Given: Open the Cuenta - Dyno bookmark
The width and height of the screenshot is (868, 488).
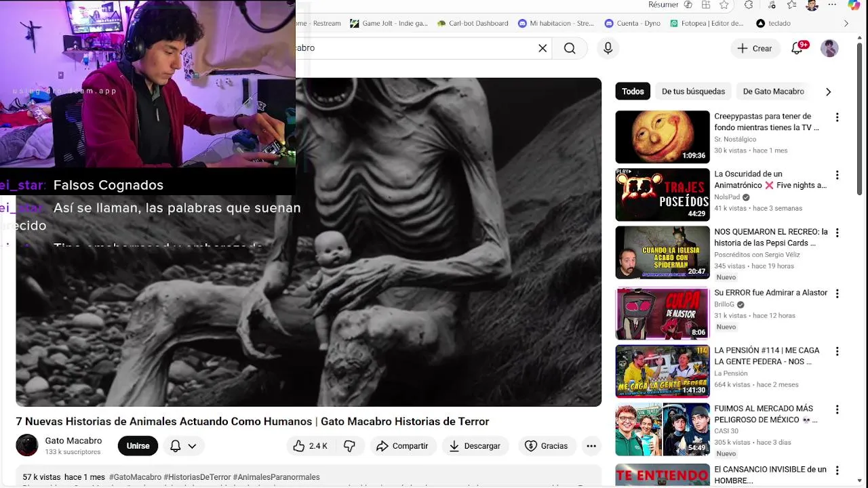Looking at the screenshot, I should [x=632, y=23].
